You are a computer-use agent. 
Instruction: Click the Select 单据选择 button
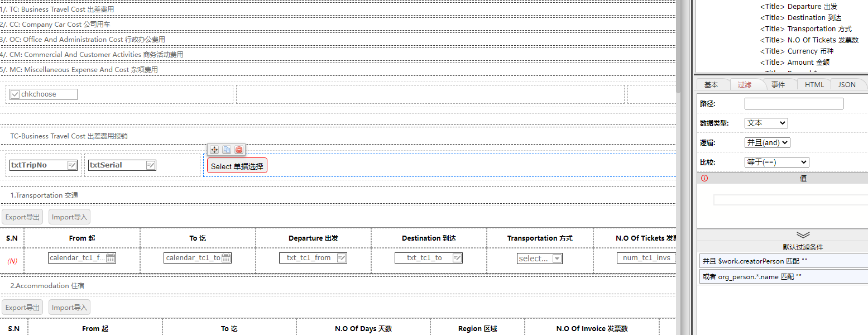coord(237,166)
